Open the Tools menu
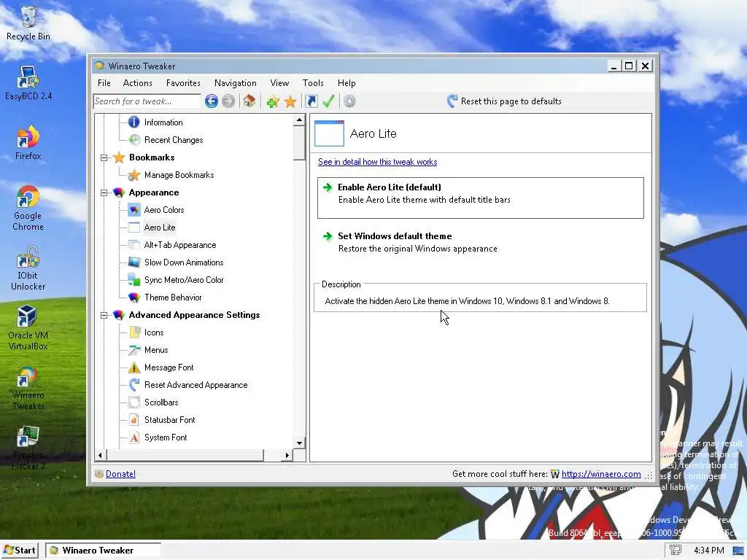 tap(313, 83)
